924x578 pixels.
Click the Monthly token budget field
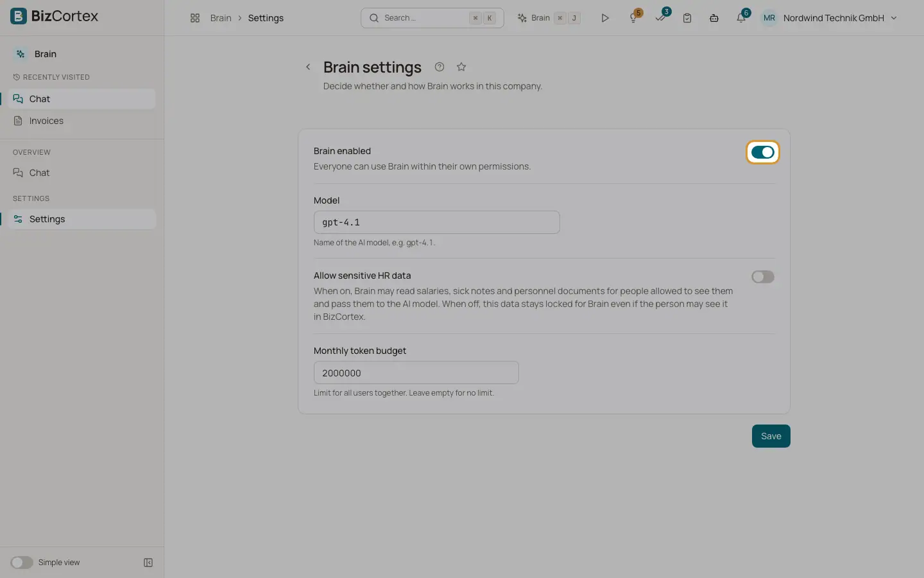pyautogui.click(x=416, y=372)
